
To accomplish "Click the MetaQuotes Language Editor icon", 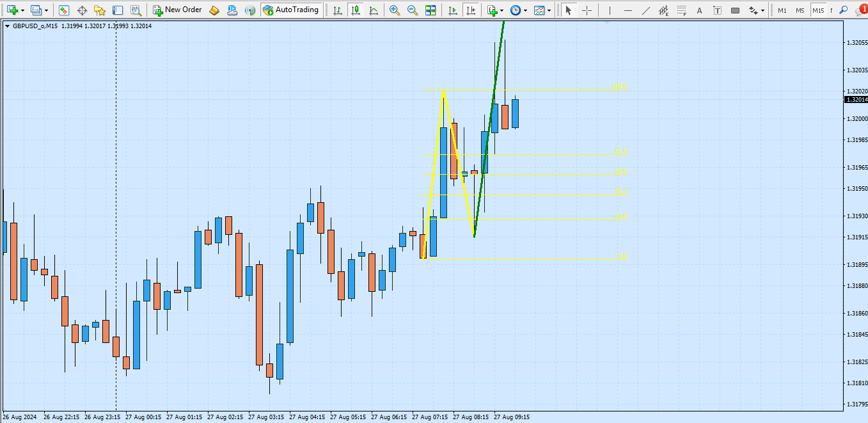I will (214, 10).
